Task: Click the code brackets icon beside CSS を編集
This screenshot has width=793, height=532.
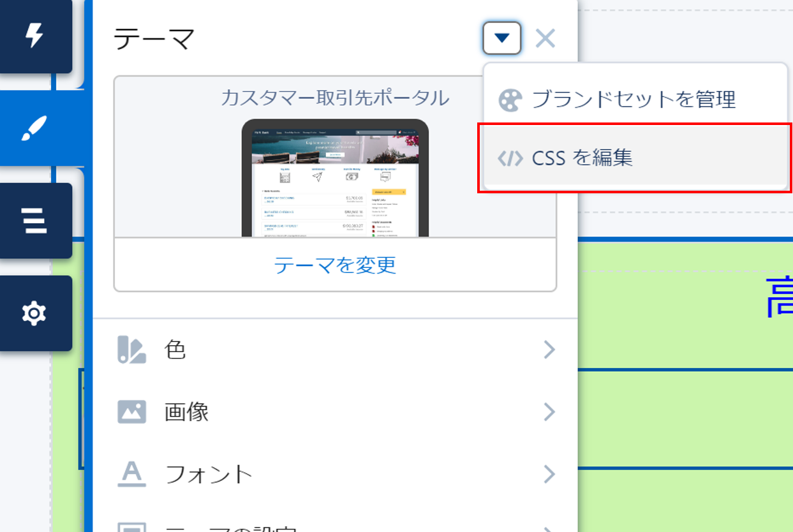Action: pyautogui.click(x=510, y=158)
